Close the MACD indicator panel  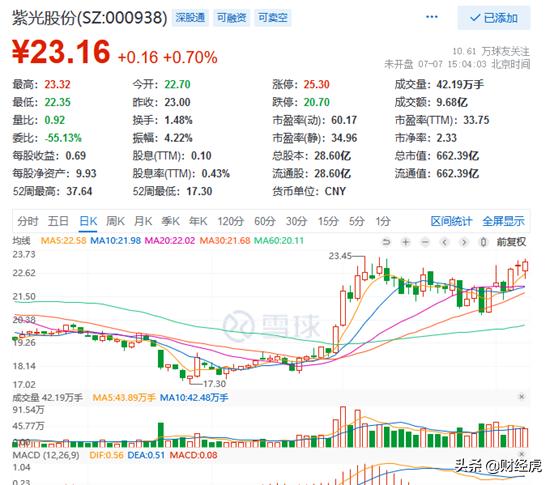521,454
